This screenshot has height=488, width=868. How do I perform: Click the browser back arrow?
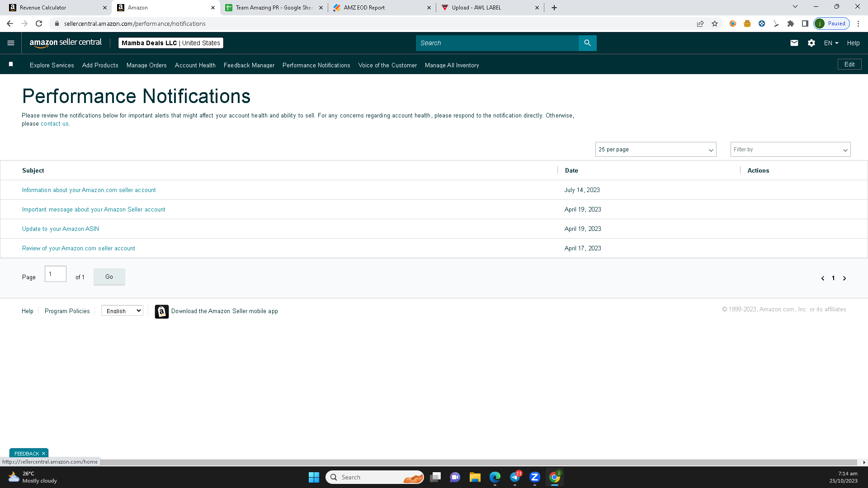tap(10, 23)
